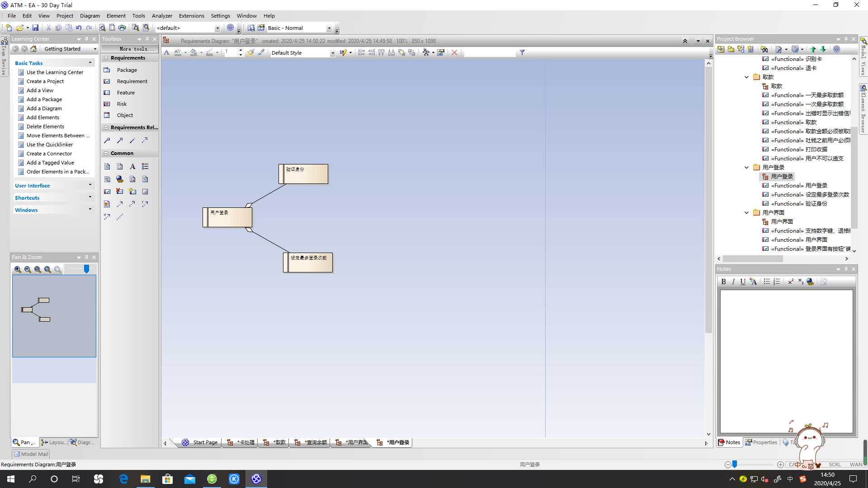Open the Extensions menu in menu bar
This screenshot has height=488, width=868.
coord(191,15)
